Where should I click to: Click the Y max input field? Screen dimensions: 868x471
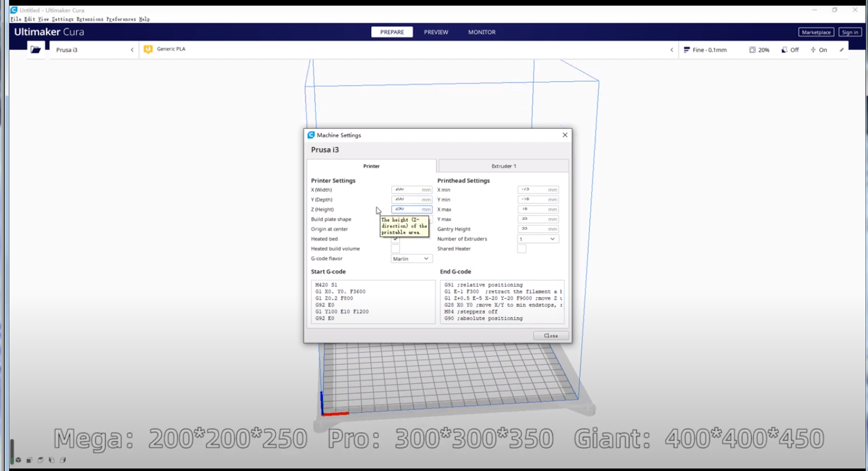tap(538, 219)
